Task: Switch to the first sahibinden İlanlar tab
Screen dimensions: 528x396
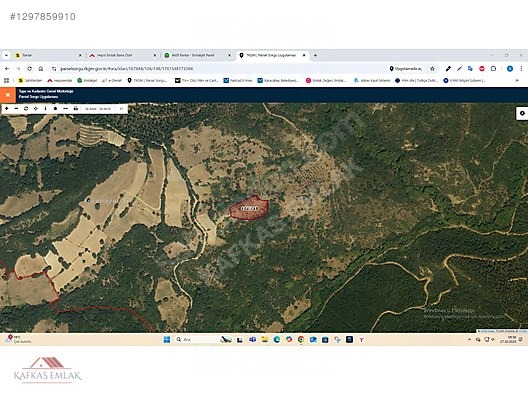Action: 47,55
